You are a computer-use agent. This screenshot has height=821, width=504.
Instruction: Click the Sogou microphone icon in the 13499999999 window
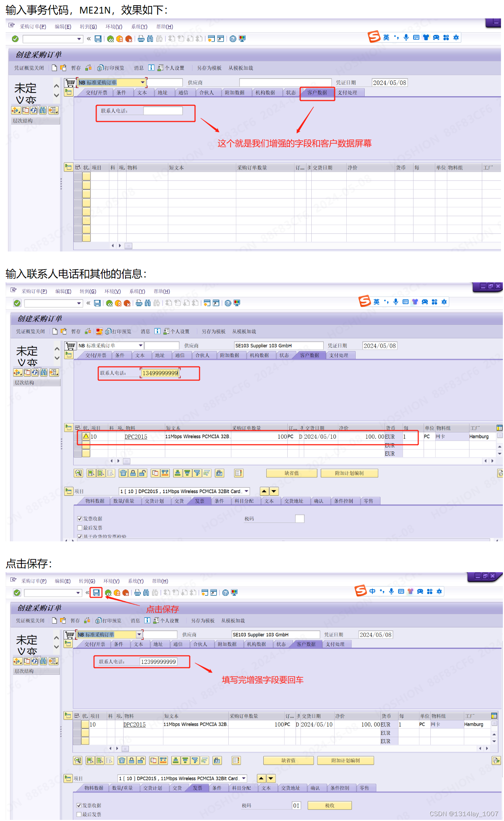coord(396,302)
